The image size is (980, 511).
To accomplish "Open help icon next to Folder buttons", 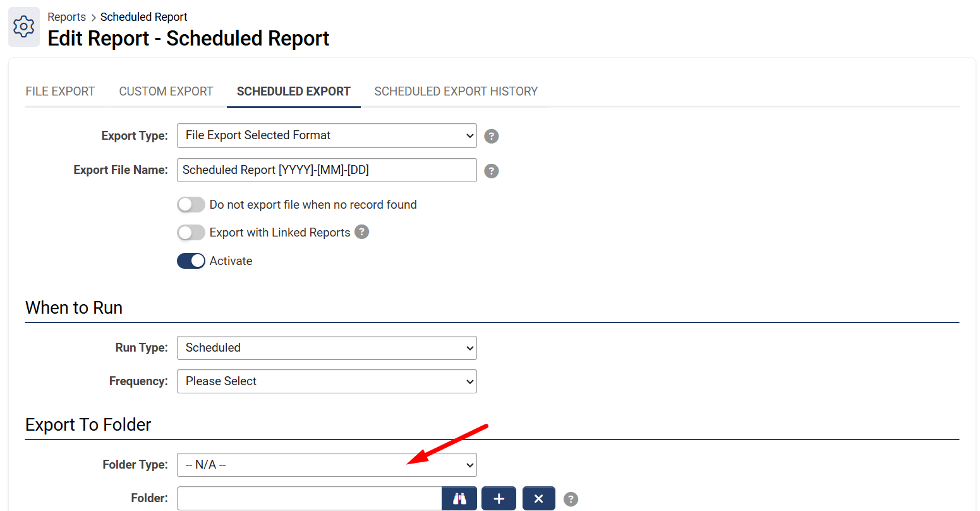I will (x=571, y=499).
